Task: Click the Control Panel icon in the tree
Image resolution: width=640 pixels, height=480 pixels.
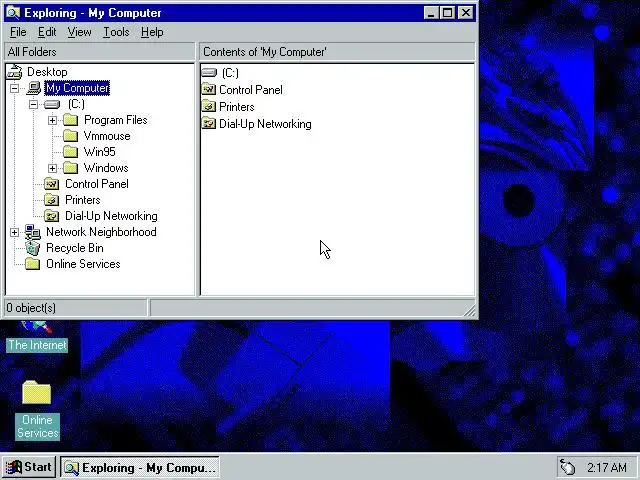Action: click(x=51, y=184)
